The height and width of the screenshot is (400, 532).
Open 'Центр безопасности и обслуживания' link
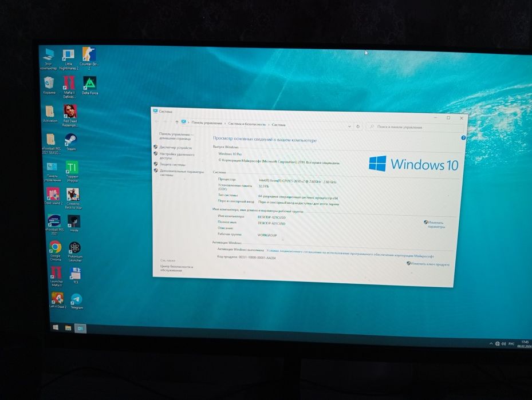pos(176,268)
